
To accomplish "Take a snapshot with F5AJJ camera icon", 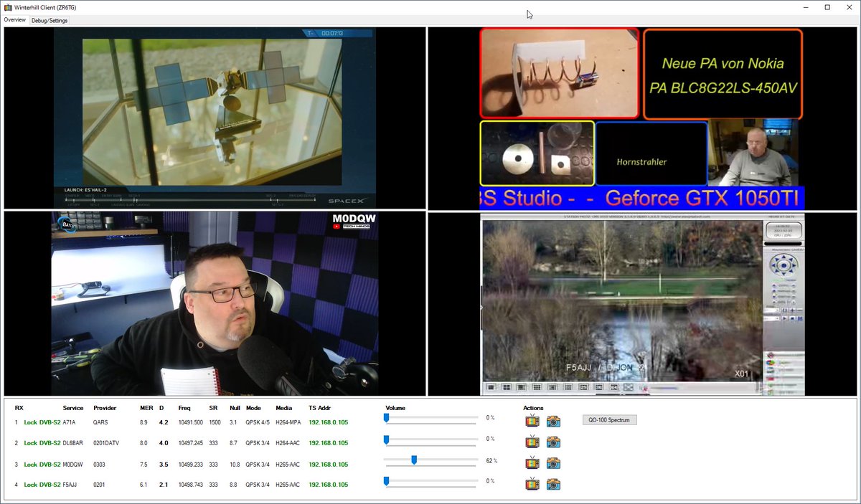I will pyautogui.click(x=553, y=485).
